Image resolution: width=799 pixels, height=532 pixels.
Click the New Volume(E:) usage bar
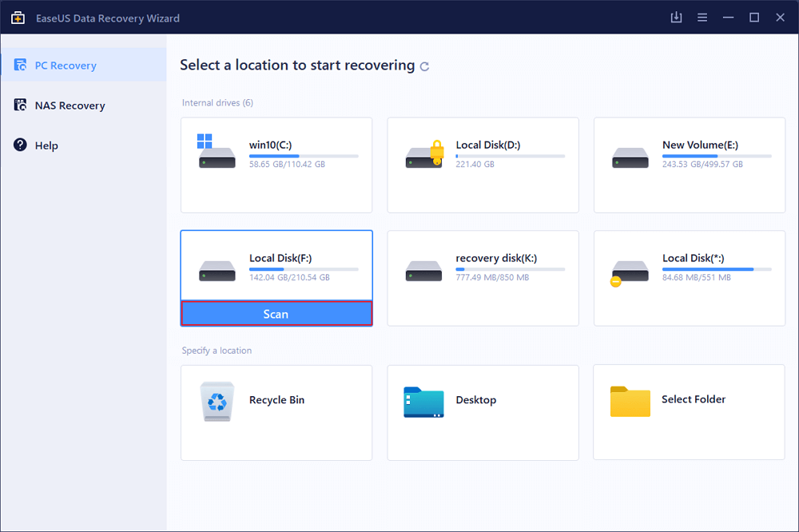tap(717, 156)
